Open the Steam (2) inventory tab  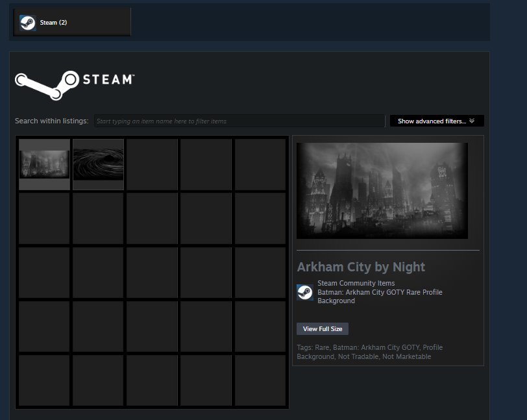click(x=71, y=22)
